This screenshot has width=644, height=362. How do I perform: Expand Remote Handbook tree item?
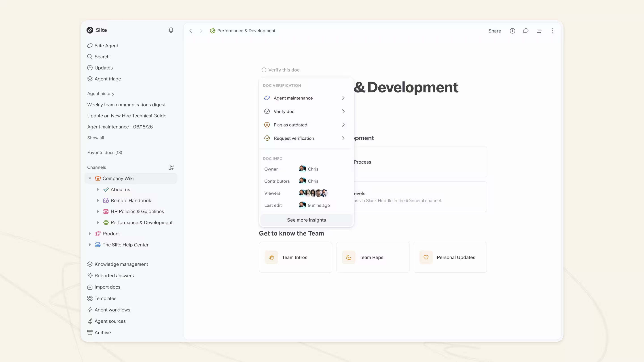tap(98, 200)
